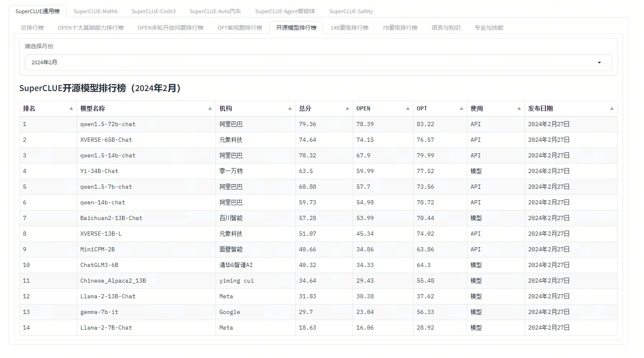Select OPEN多轮开放问题排行榜 sub-tab

(171, 28)
